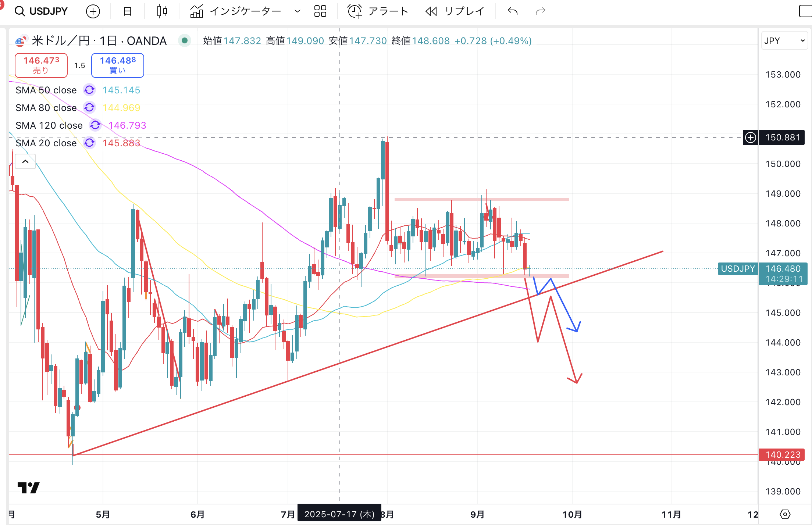812x525 pixels.
Task: Select the SMA 120 close indicator legend
Action: pos(49,125)
